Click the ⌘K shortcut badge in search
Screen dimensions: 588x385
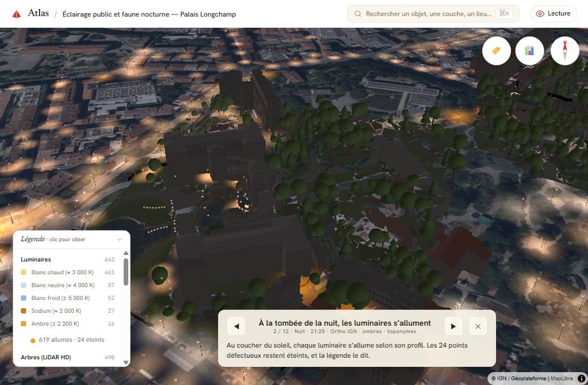pyautogui.click(x=504, y=13)
